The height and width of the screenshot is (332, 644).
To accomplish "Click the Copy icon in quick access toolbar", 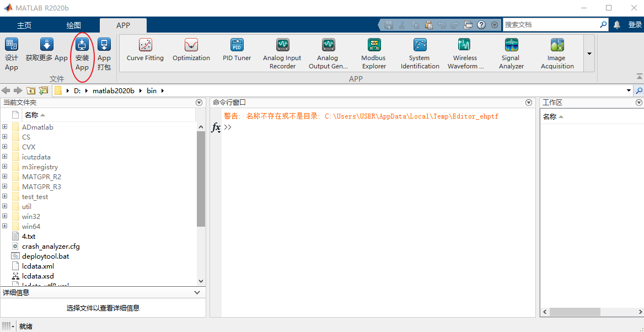I will point(415,25).
